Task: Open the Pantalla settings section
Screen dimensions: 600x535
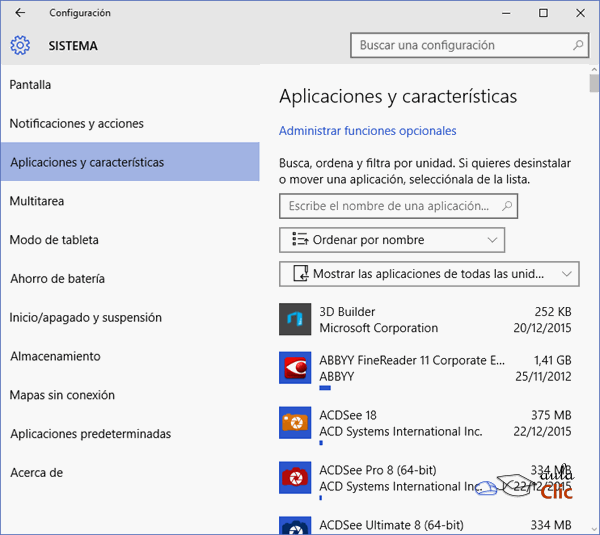Action: [30, 85]
